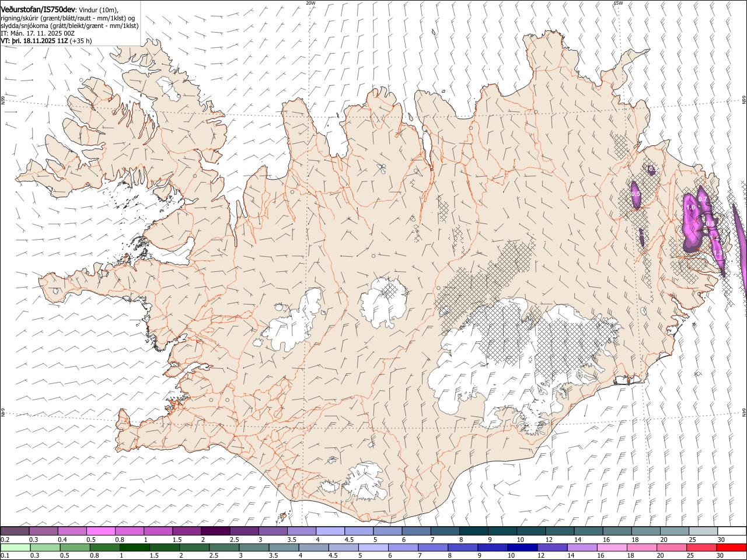
Task: Pick the lower legend violet swatch starting at 14
Action: [x=582, y=548]
